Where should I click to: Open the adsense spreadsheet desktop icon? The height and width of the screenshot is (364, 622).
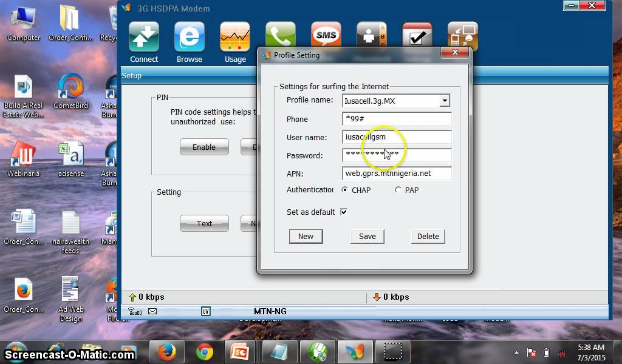[x=71, y=159]
